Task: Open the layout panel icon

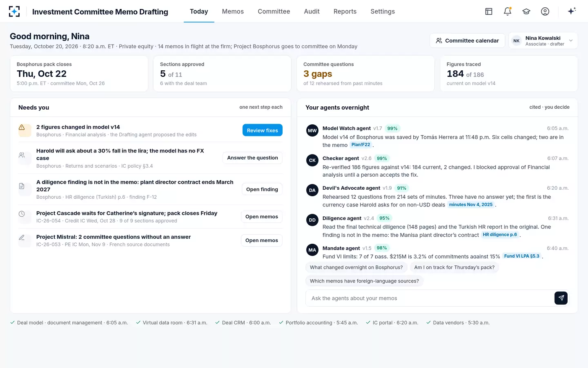Action: 489,11
